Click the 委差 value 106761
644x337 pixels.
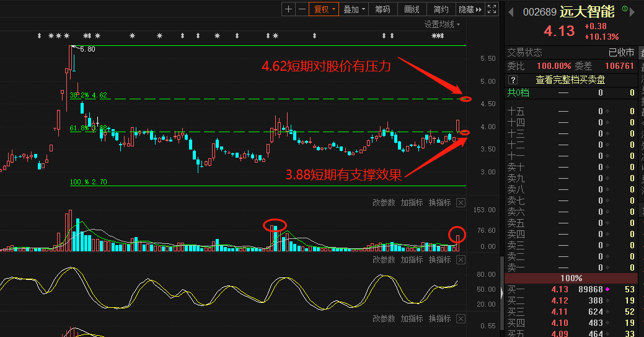tap(619, 66)
